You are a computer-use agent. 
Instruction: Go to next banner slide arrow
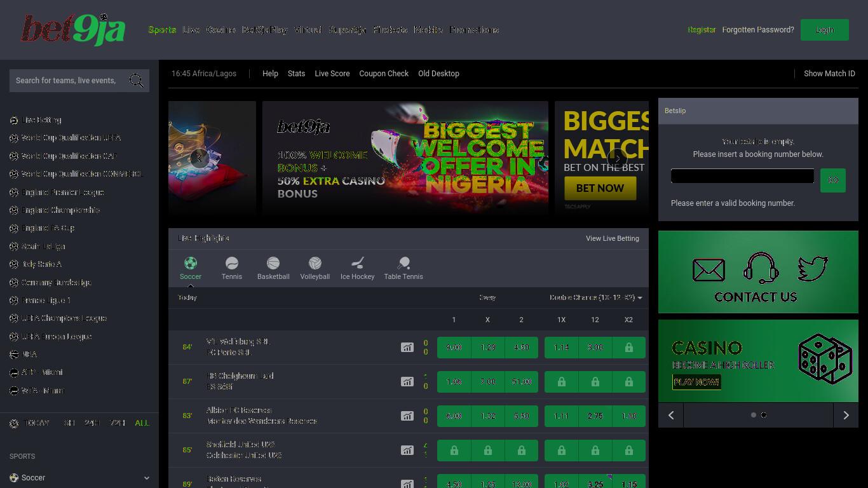click(618, 158)
